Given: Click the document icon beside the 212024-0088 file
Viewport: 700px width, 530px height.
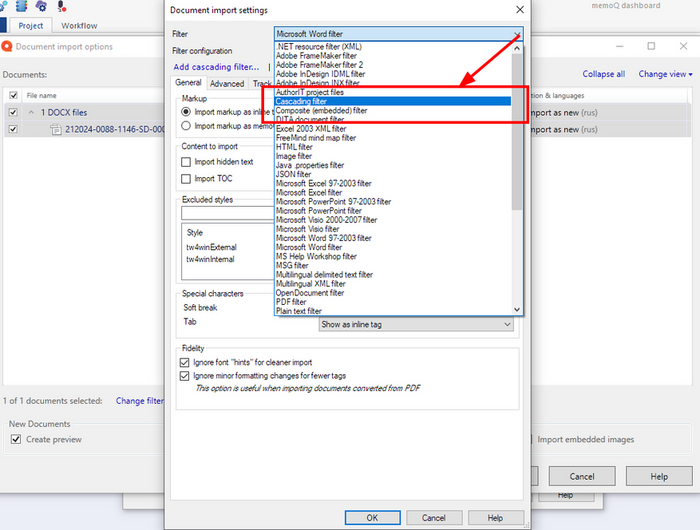Looking at the screenshot, I should [56, 129].
